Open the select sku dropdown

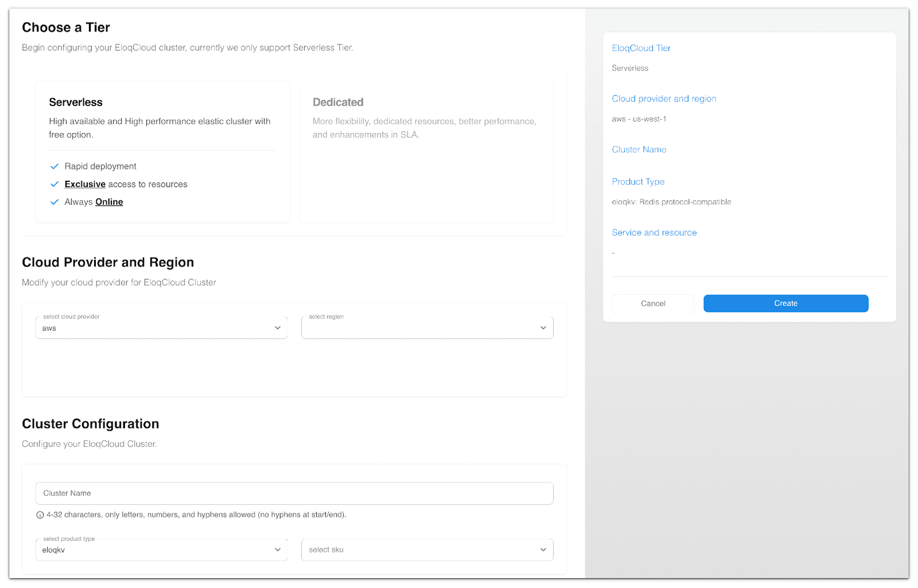point(427,550)
